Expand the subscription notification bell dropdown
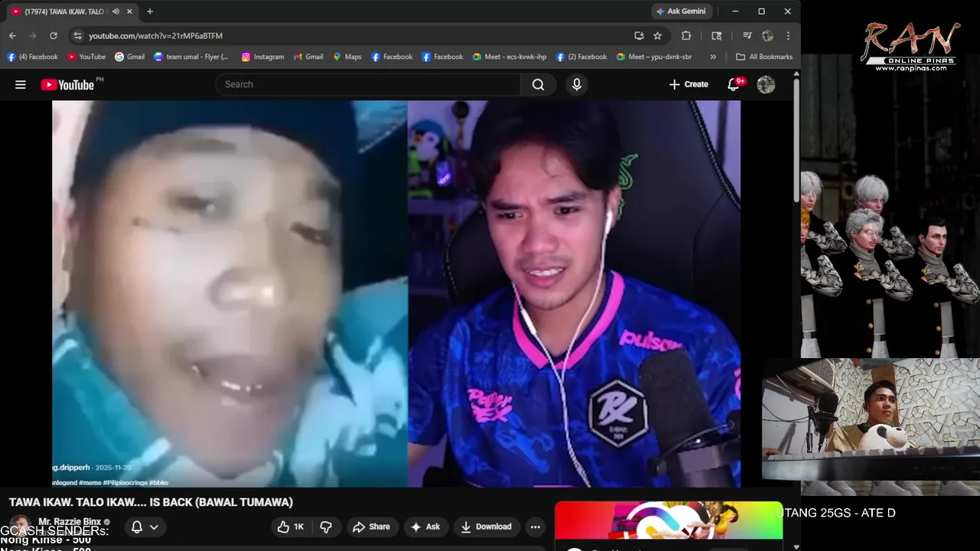This screenshot has width=980, height=551. click(x=144, y=527)
